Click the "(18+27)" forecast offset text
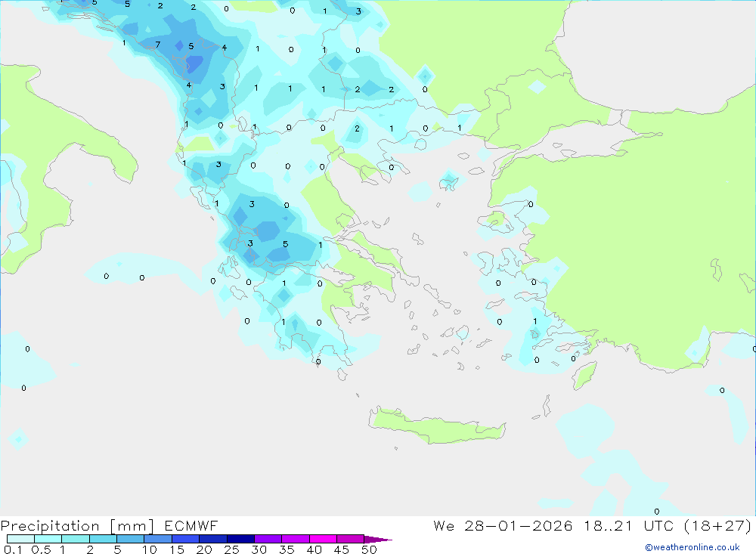756x554 pixels. (x=718, y=525)
